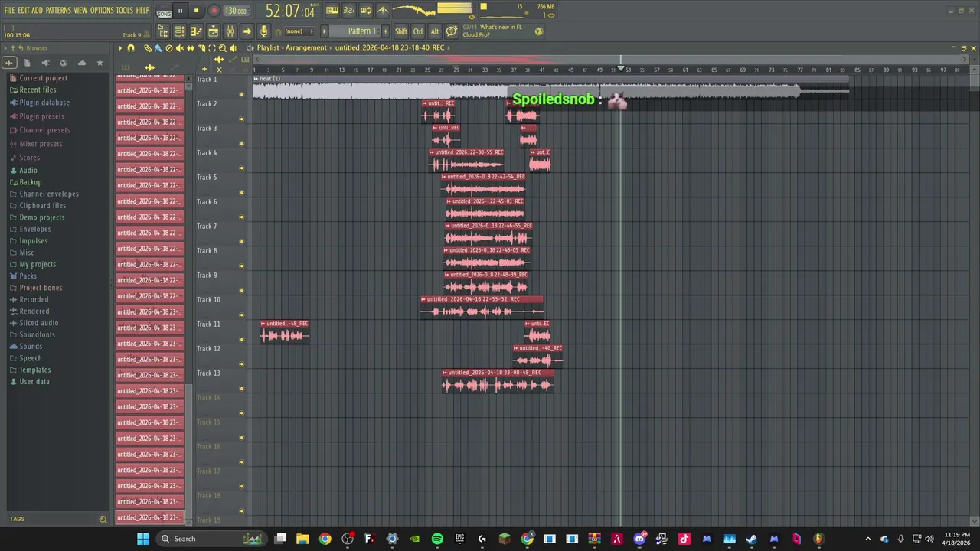Screen dimensions: 980x551
Task: Mute Track 10 with its green dot
Action: (242, 315)
